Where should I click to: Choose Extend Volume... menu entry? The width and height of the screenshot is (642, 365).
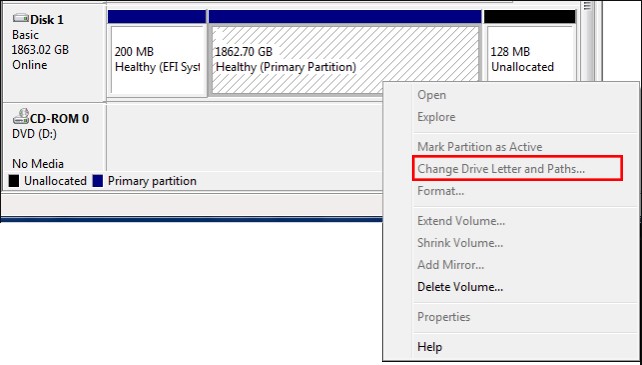click(461, 221)
